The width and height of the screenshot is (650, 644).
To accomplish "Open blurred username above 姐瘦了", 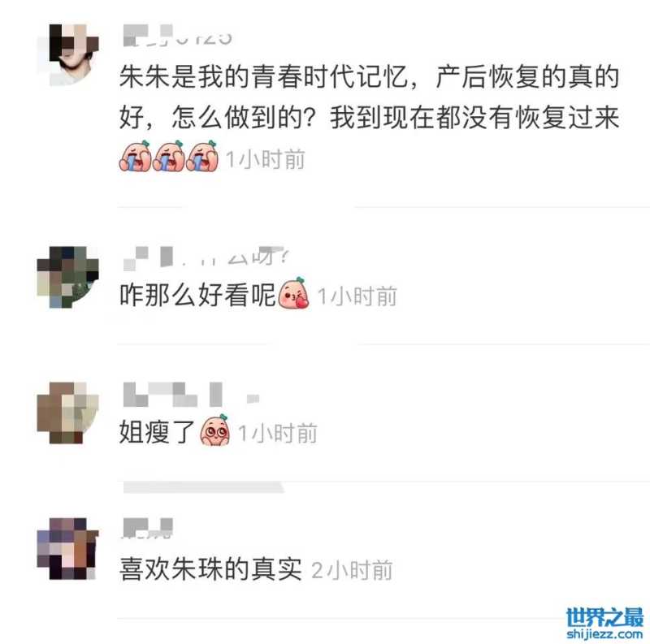I will (191, 394).
